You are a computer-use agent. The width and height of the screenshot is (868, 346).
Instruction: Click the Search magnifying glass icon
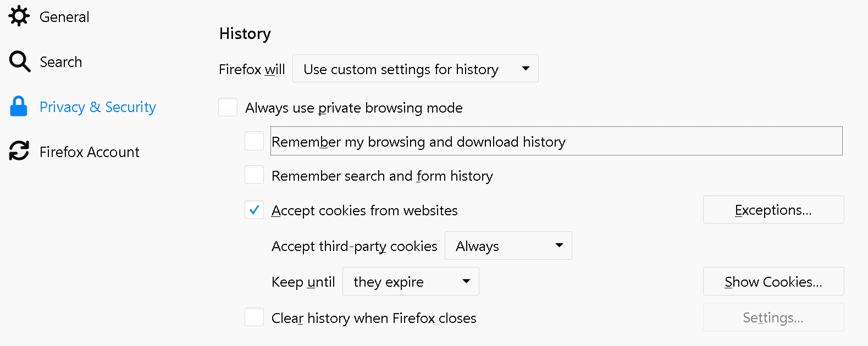coord(20,62)
